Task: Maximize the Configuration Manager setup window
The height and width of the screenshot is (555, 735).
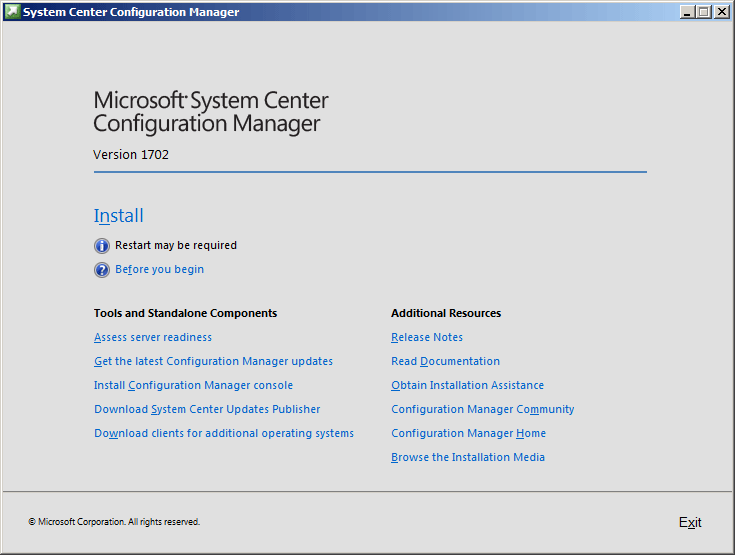Action: (704, 12)
